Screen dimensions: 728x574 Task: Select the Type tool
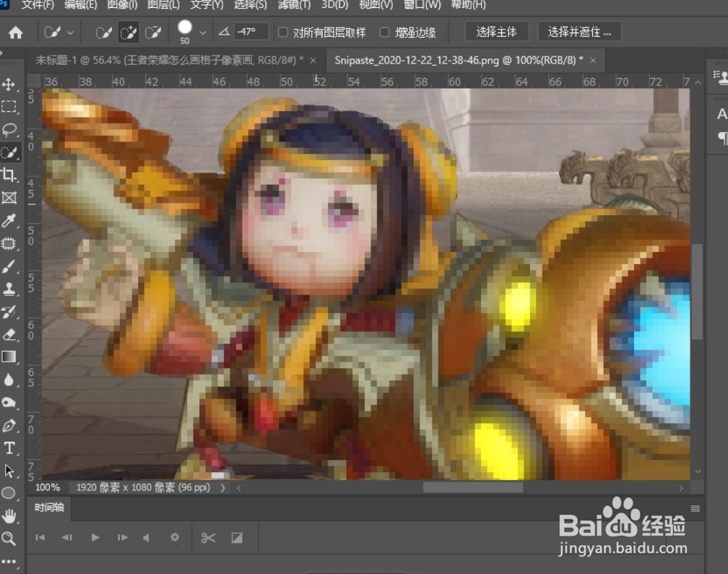point(9,448)
